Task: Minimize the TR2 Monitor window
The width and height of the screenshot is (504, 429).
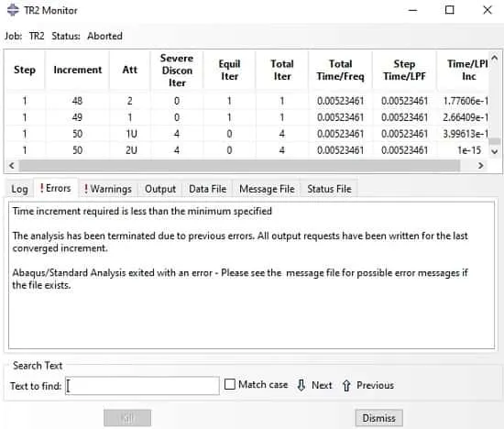Action: [x=412, y=10]
